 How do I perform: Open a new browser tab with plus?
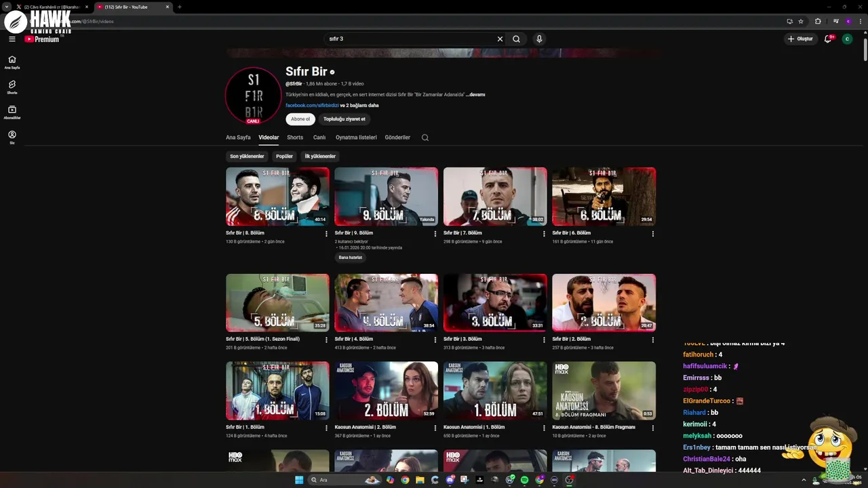[179, 7]
